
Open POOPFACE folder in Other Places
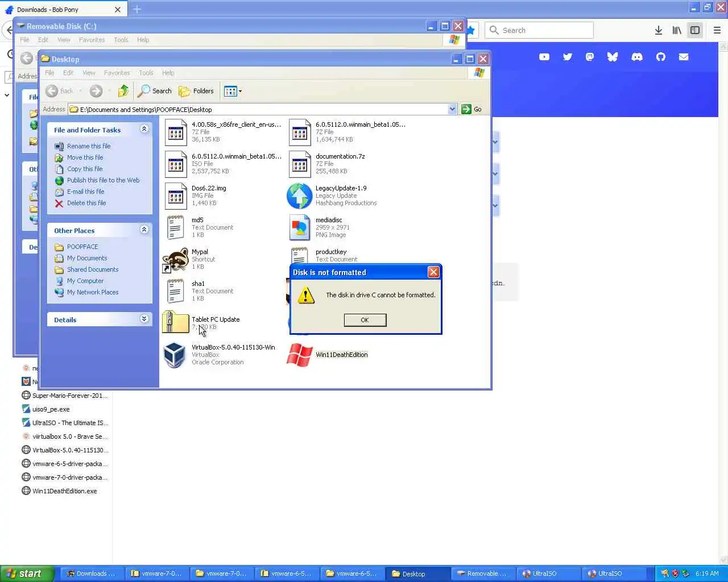point(82,247)
